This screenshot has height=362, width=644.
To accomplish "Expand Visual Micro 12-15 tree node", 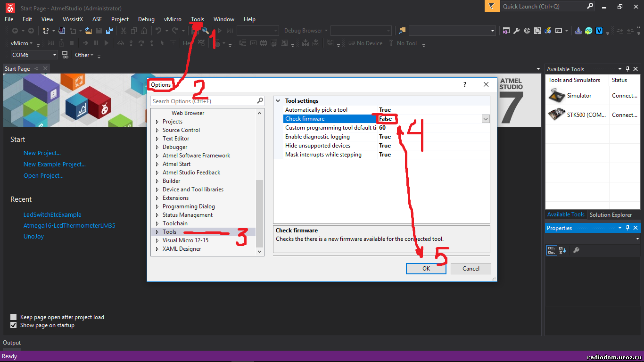I will click(157, 240).
